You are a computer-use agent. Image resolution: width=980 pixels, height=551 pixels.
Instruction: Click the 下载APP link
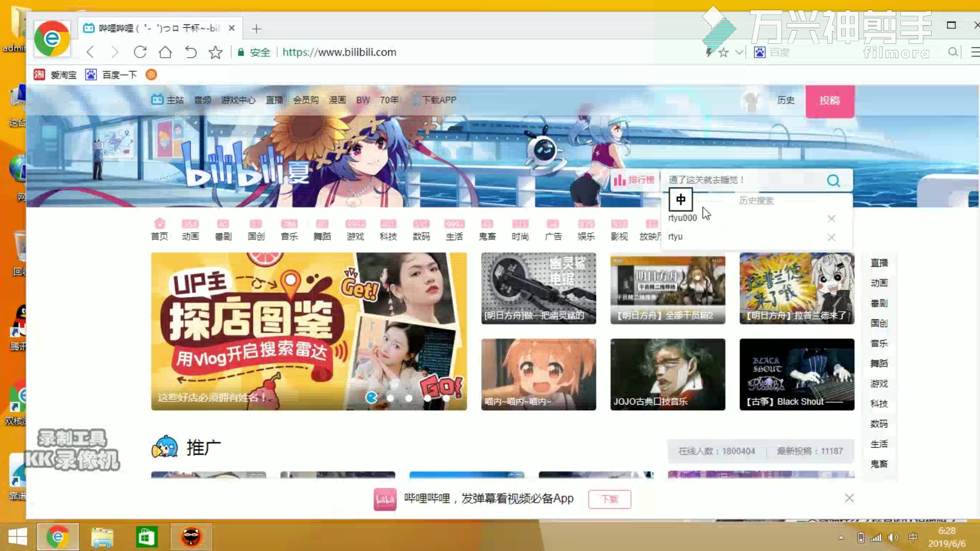click(x=434, y=100)
